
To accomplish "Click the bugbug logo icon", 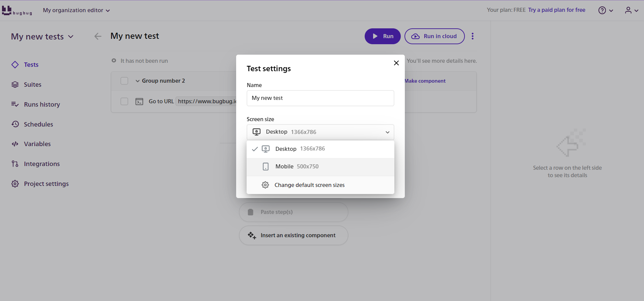I will (x=17, y=10).
